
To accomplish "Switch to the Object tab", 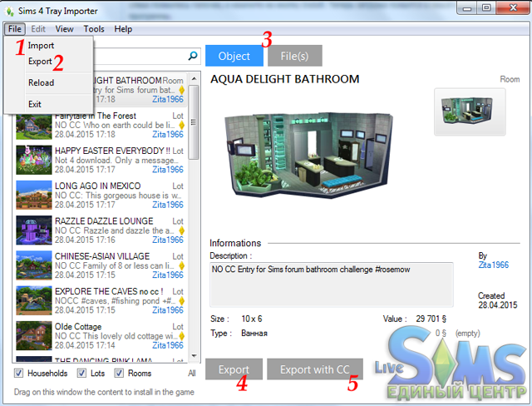I will click(234, 56).
